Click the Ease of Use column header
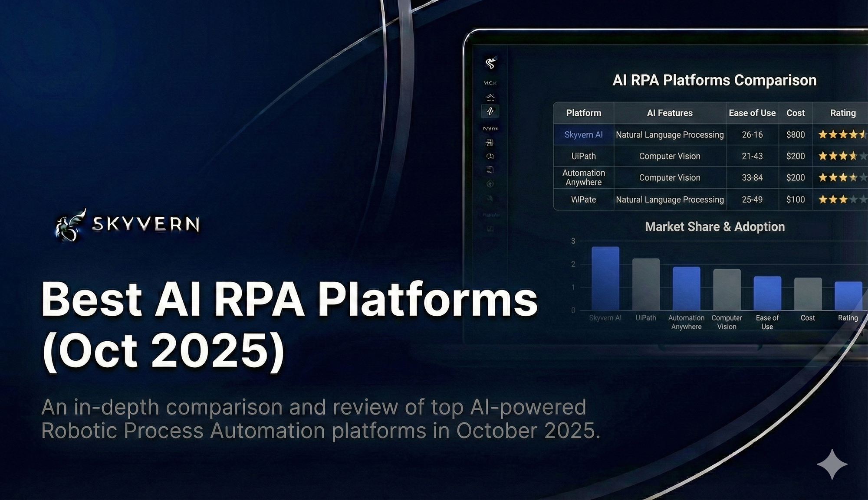The height and width of the screenshot is (500, 868). tap(752, 113)
